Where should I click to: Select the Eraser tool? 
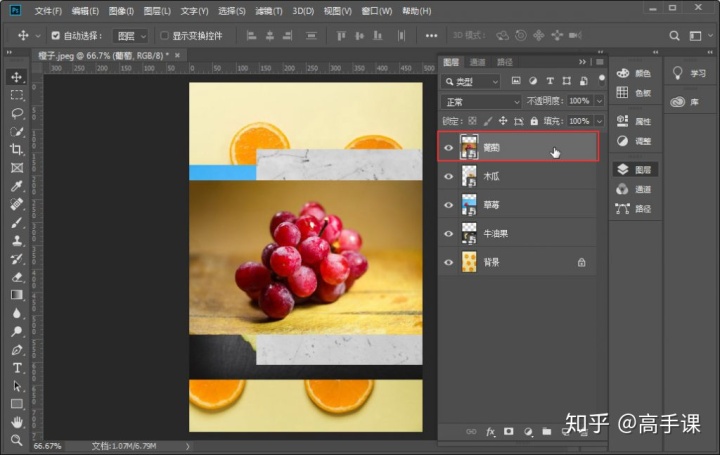17,277
